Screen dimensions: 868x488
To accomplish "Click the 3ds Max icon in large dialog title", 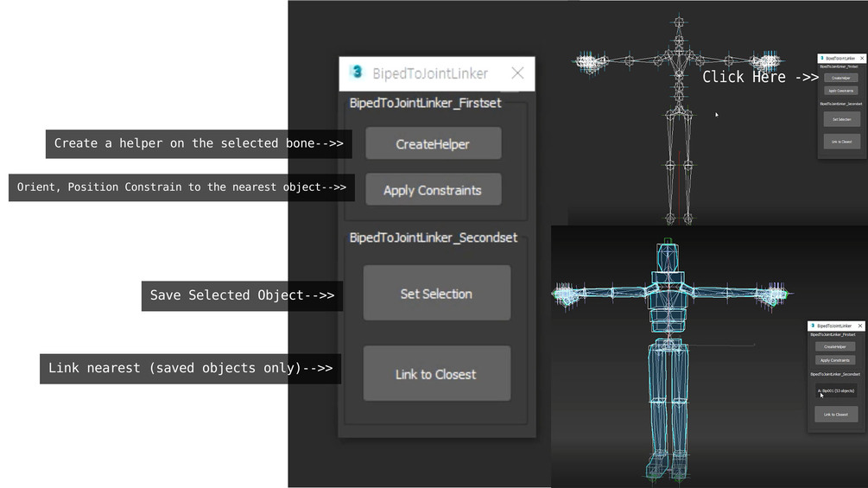I will tap(357, 72).
